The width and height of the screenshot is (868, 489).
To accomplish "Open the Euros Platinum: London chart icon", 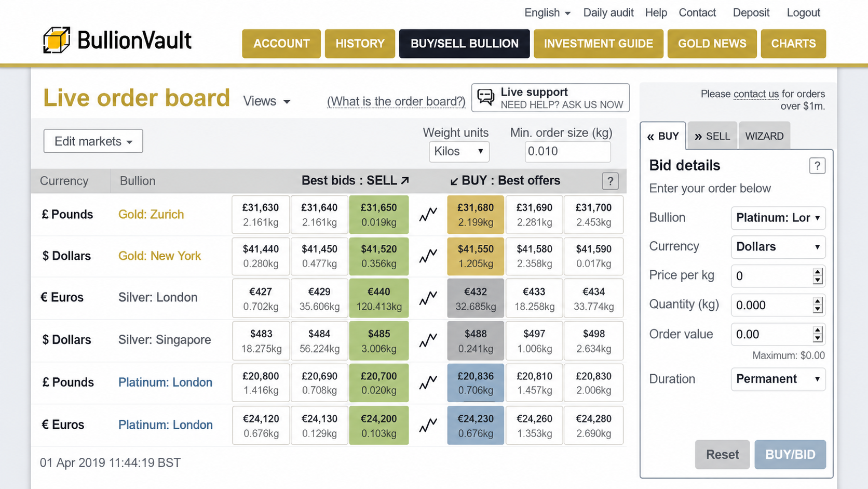I will pyautogui.click(x=428, y=426).
